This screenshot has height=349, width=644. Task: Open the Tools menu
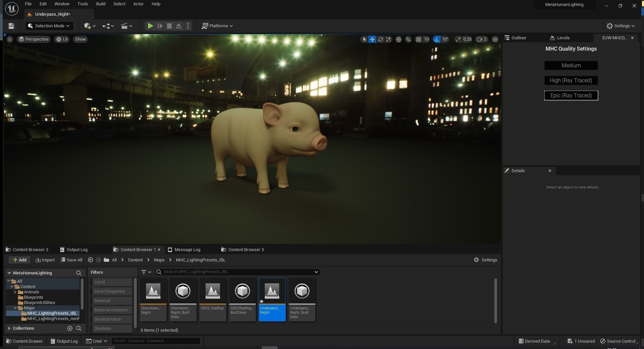pyautogui.click(x=82, y=4)
